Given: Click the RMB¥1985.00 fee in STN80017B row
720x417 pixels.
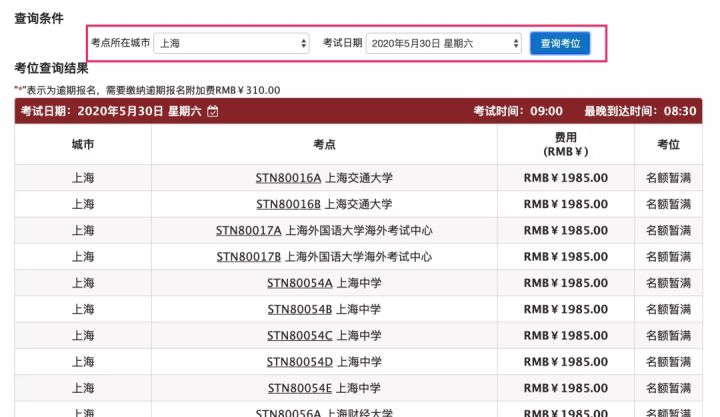Looking at the screenshot, I should coord(566,256).
